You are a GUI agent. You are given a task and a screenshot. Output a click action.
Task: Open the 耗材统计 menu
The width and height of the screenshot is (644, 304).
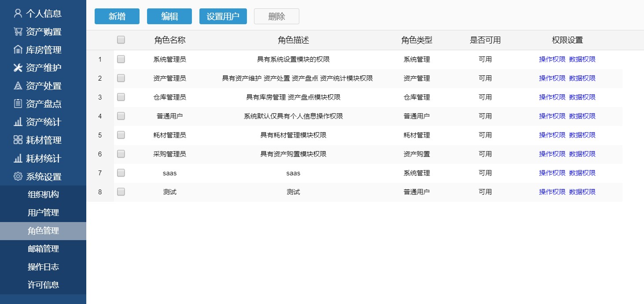43,158
